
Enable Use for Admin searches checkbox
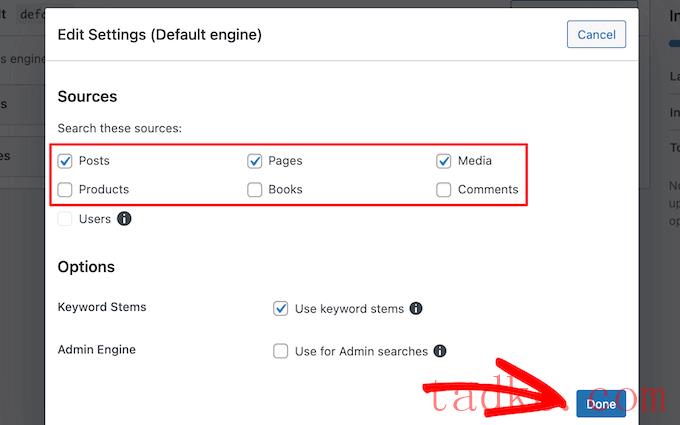281,351
